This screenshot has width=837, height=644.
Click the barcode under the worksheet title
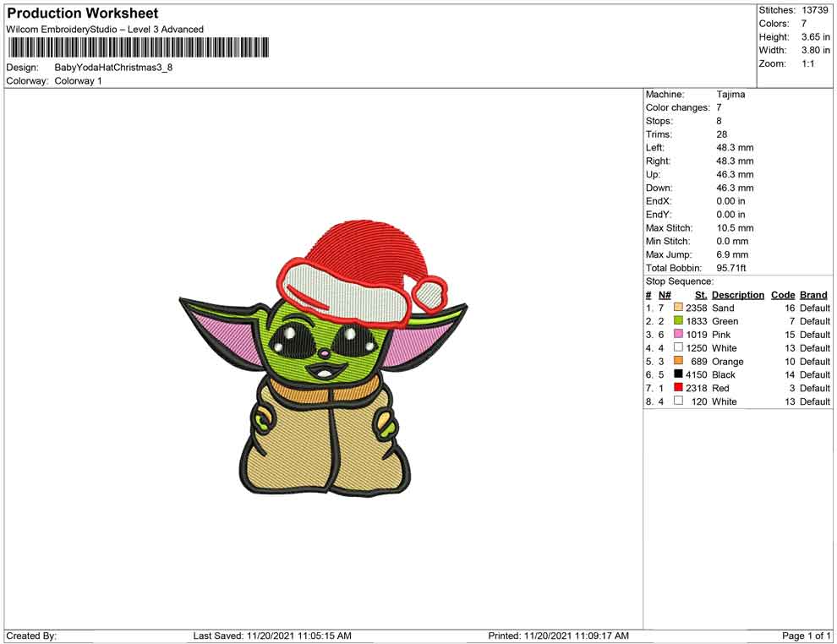click(139, 47)
